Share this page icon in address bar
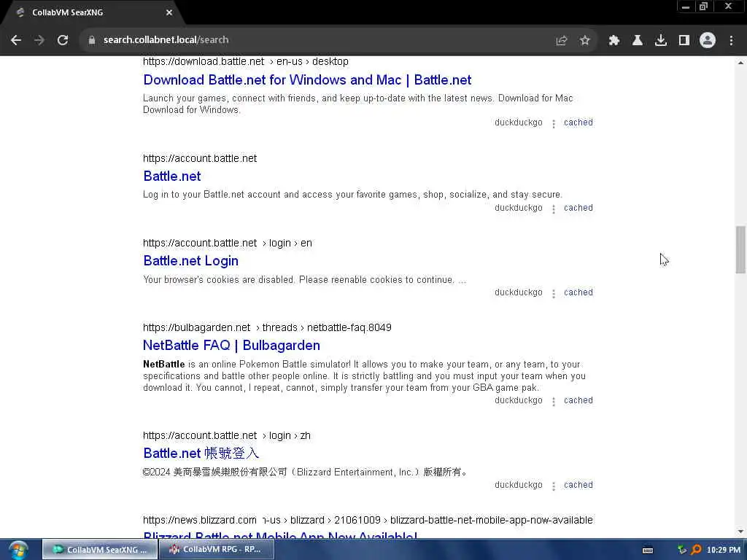The image size is (747, 560). (x=562, y=41)
